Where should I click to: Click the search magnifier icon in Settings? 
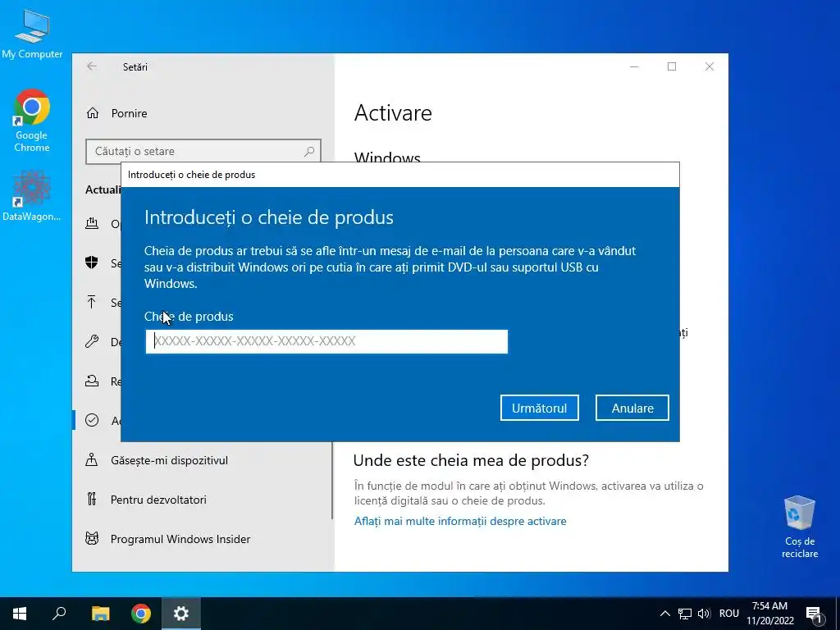coord(309,152)
